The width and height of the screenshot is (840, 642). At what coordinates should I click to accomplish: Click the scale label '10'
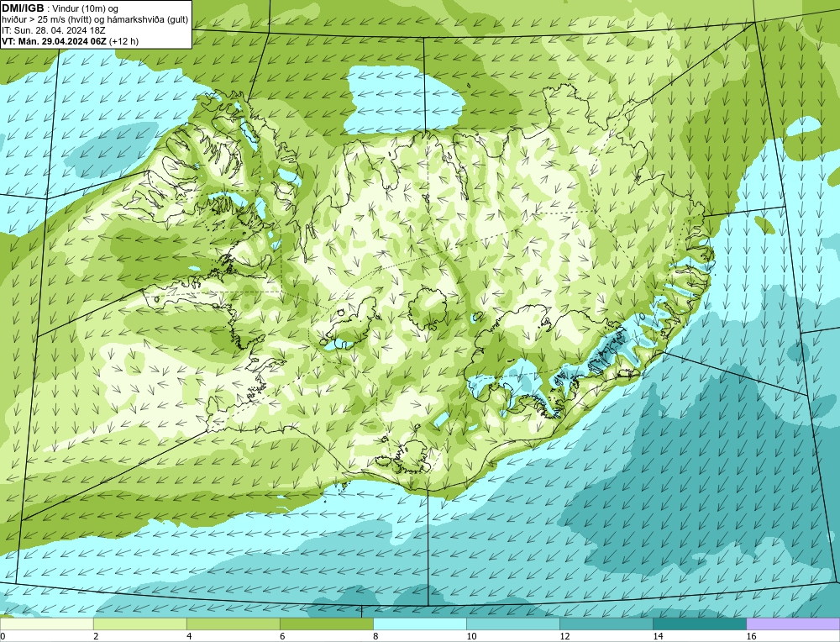pyautogui.click(x=471, y=636)
